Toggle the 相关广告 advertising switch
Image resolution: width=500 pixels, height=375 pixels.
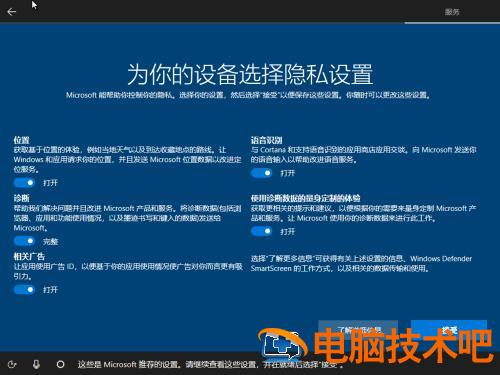tap(24, 290)
